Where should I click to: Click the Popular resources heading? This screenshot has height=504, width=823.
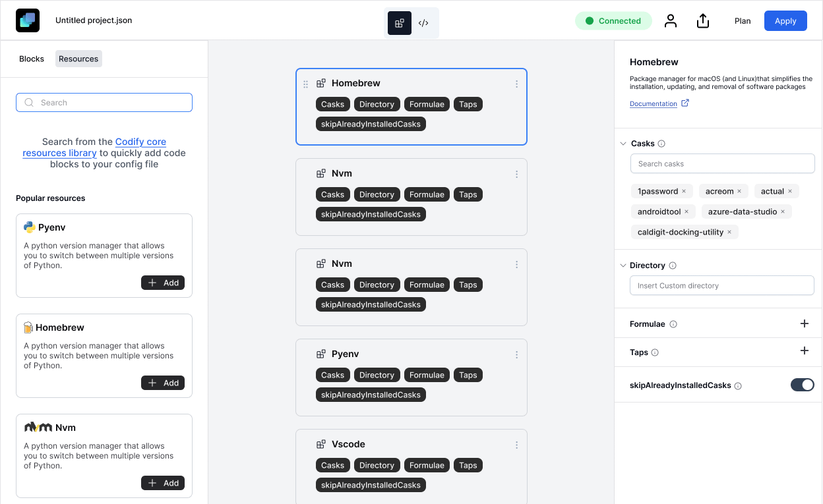point(51,198)
